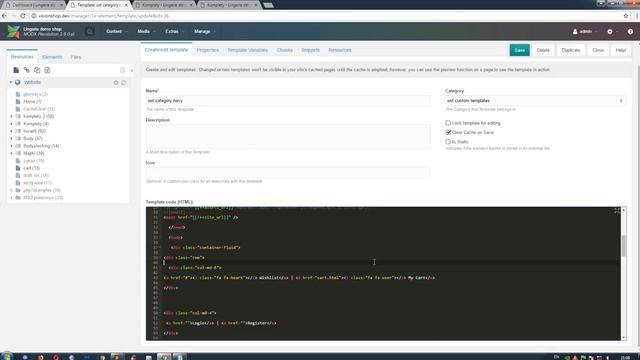The image size is (640, 360).
Task: Reload the page with browser refresh icon
Action: (x=23, y=16)
